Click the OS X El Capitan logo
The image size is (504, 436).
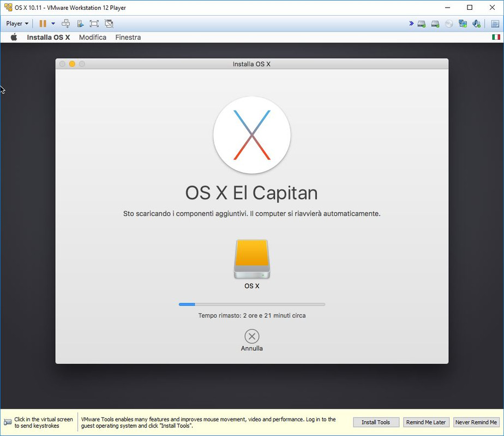(252, 135)
